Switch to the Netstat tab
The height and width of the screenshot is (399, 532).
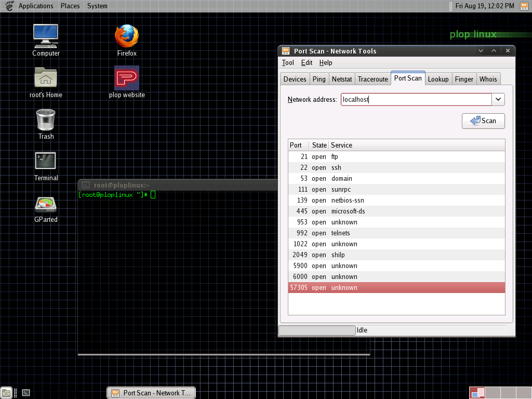pos(342,79)
